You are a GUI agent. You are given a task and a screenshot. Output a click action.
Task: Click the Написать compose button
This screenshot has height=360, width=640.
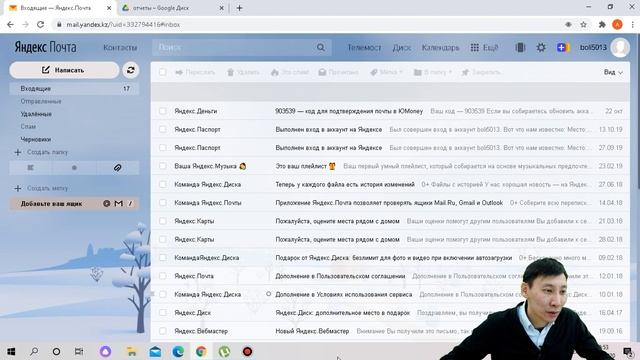click(64, 70)
